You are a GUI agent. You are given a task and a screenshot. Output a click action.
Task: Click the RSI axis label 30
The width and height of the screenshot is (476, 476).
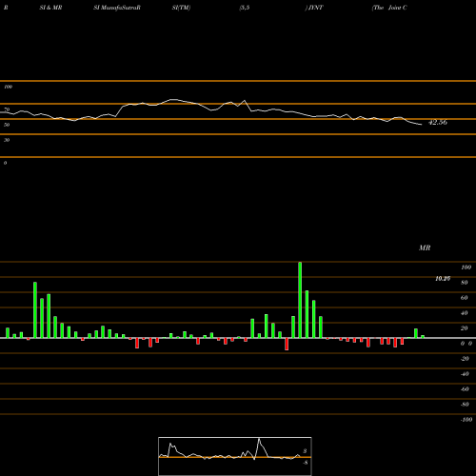[x=7, y=140]
